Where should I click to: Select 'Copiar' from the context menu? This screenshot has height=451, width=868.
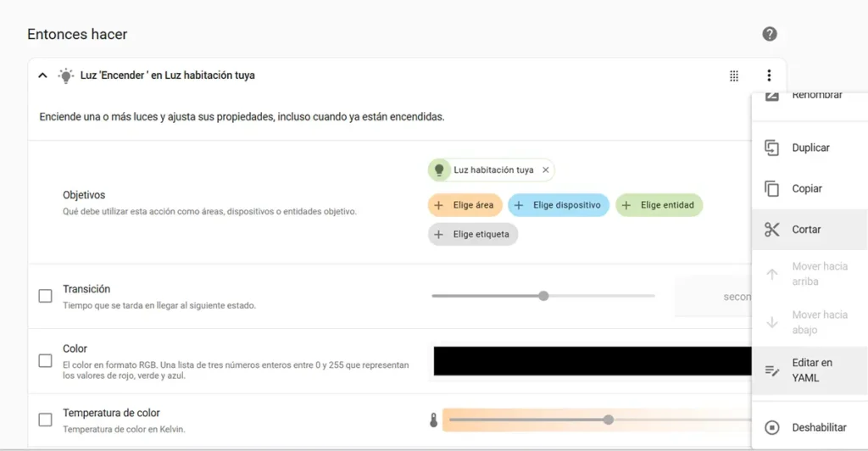tap(806, 189)
